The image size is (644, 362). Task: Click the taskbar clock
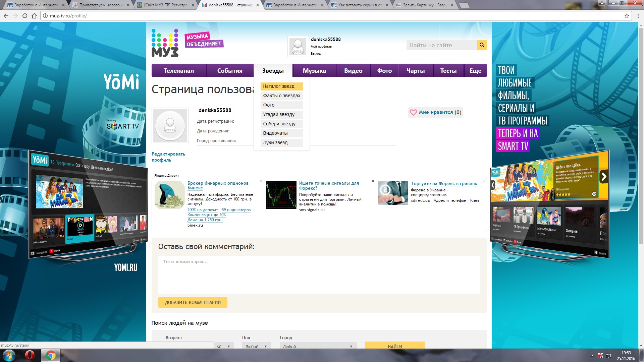coord(626,356)
